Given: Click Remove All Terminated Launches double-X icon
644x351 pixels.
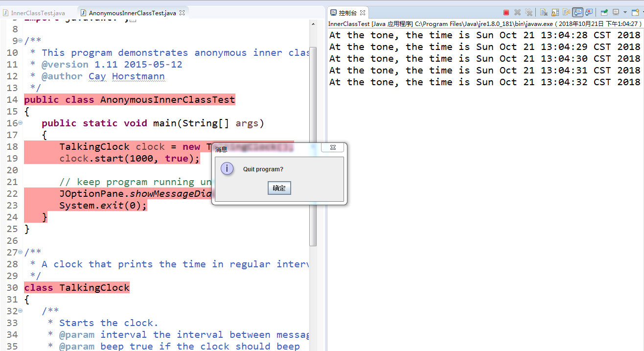Looking at the screenshot, I should [529, 13].
